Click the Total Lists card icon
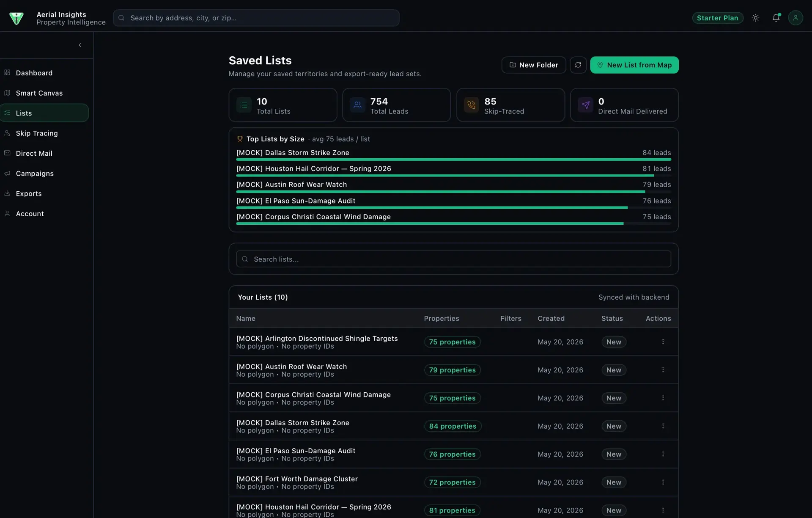The width and height of the screenshot is (812, 518). 244,105
